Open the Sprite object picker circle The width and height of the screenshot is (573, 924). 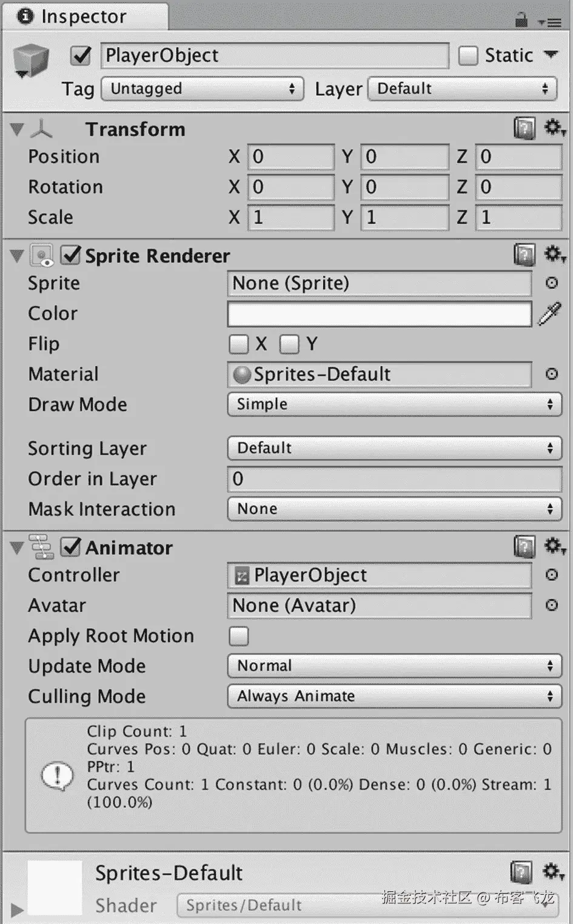(x=551, y=283)
